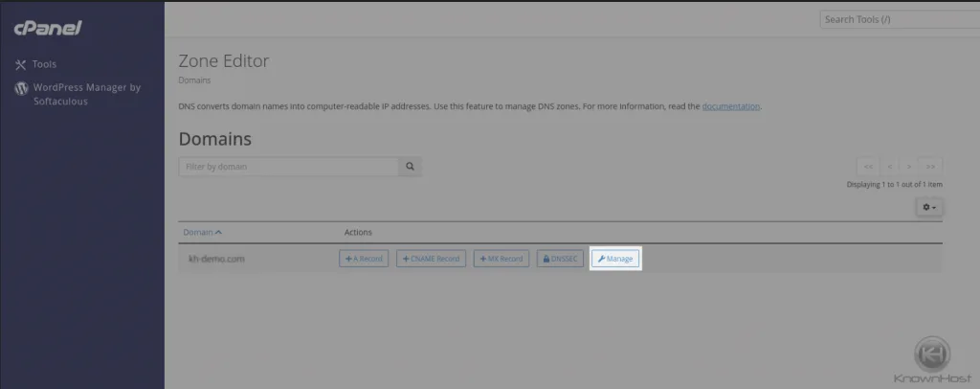Jump to the last page of domains
980x389 pixels.
[x=930, y=166]
